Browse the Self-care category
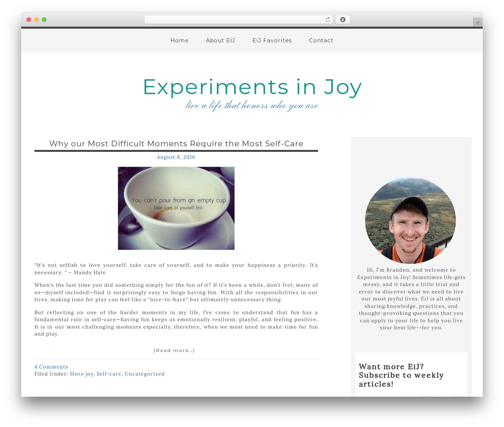This screenshot has width=504, height=427. click(x=109, y=374)
